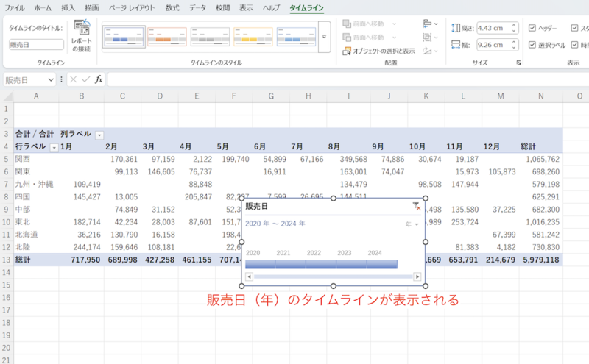Open the Name Box dropdown arrow
589x364 pixels.
coord(51,80)
